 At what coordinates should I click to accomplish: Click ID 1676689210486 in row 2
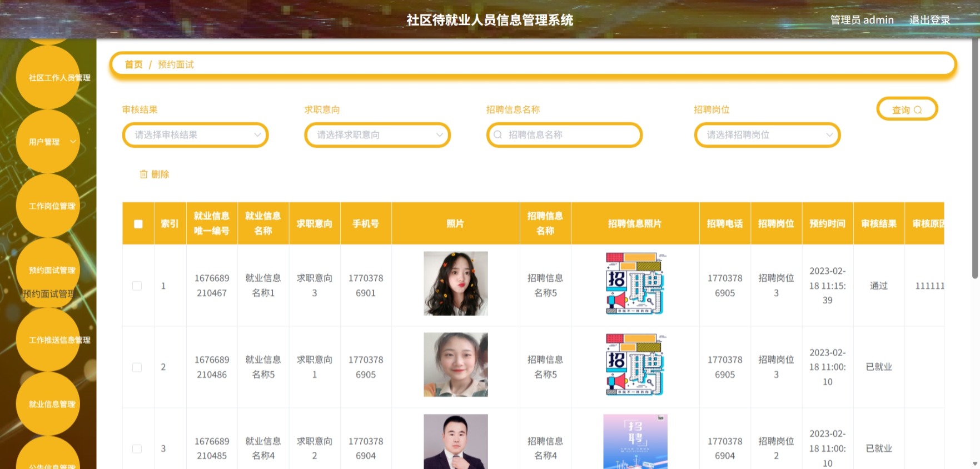212,367
